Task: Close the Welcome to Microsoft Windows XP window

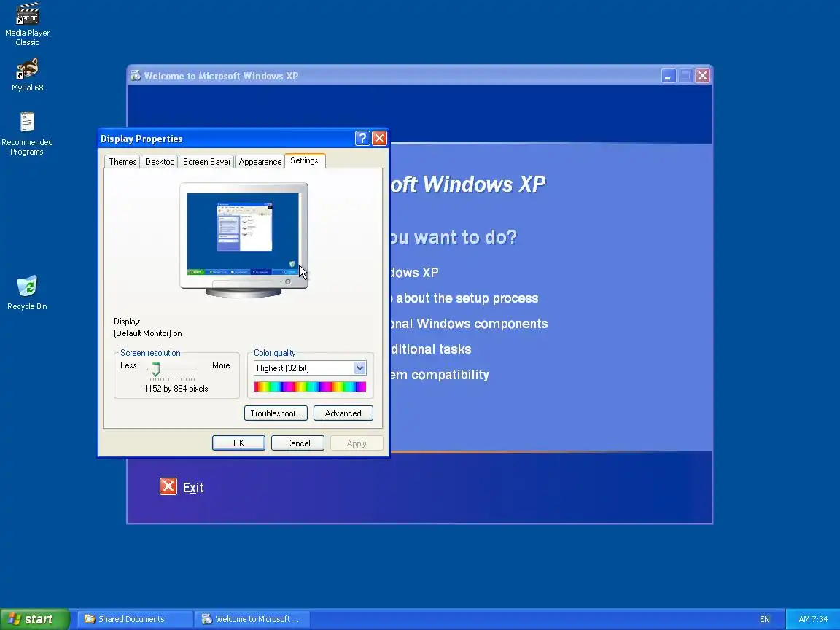Action: tap(702, 76)
